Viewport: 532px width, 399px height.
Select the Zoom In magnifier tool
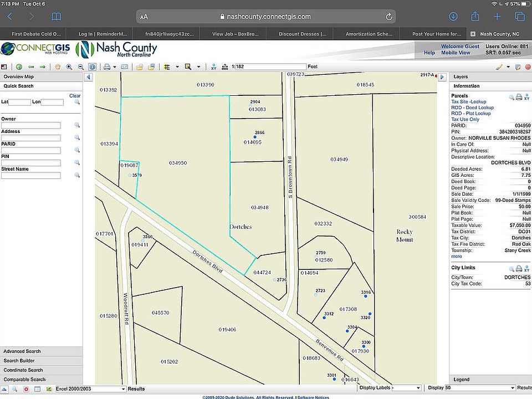pos(69,67)
